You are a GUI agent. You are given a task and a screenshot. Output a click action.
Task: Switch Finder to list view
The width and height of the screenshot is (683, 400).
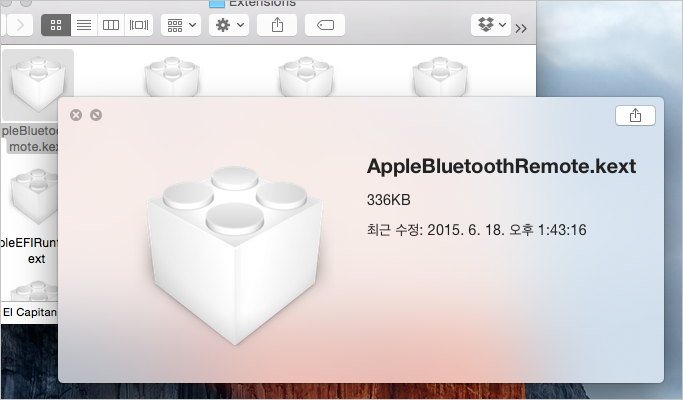(x=84, y=25)
